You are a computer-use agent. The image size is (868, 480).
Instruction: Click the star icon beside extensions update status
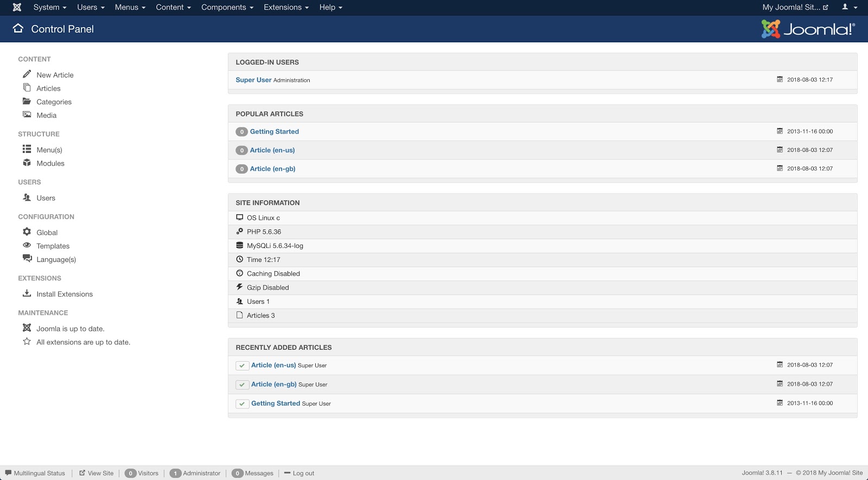click(27, 342)
